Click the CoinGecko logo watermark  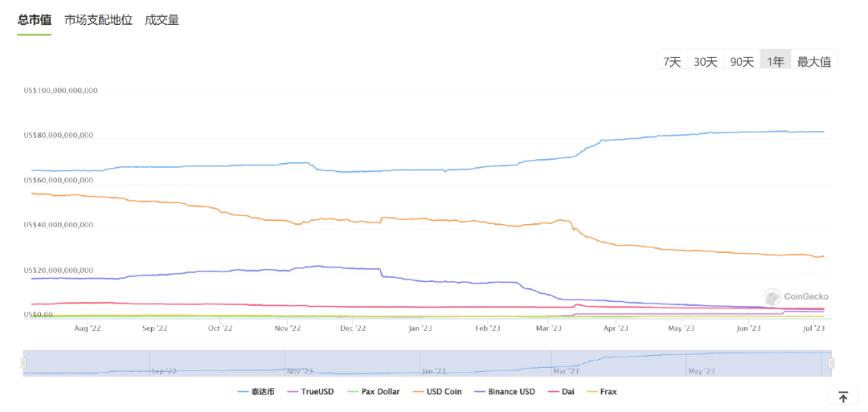point(796,297)
